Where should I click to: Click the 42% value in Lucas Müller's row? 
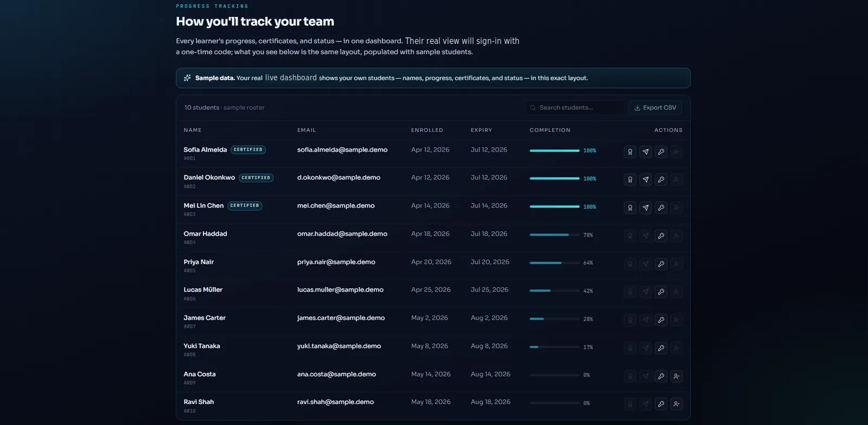coord(588,291)
